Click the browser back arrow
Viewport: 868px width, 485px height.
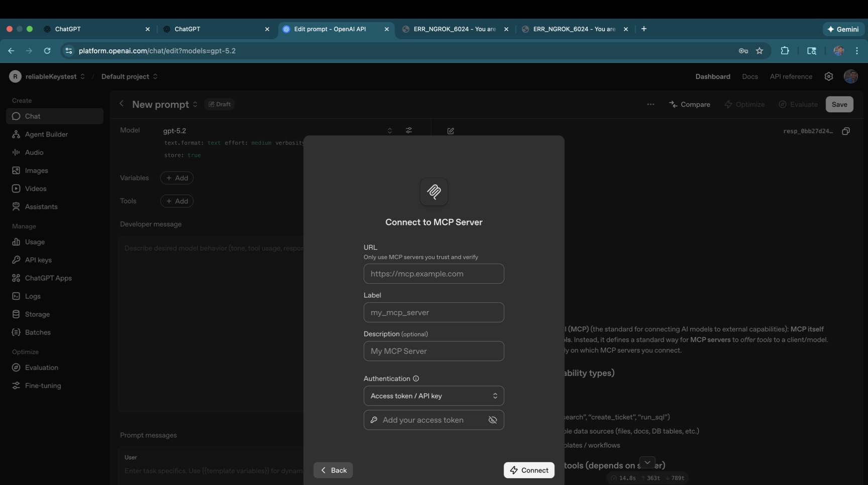click(x=11, y=51)
